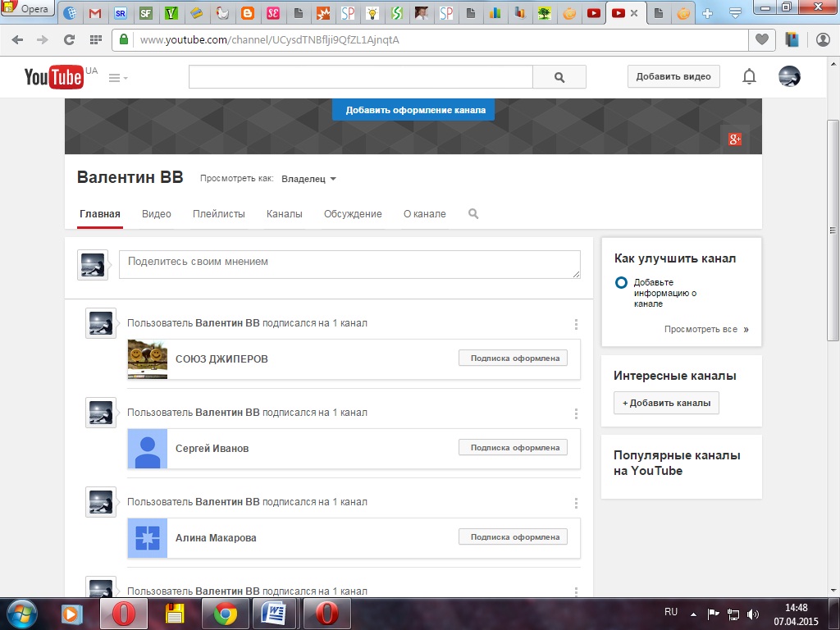Open the Google+ channel link
This screenshot has height=630, width=840.
[734, 139]
